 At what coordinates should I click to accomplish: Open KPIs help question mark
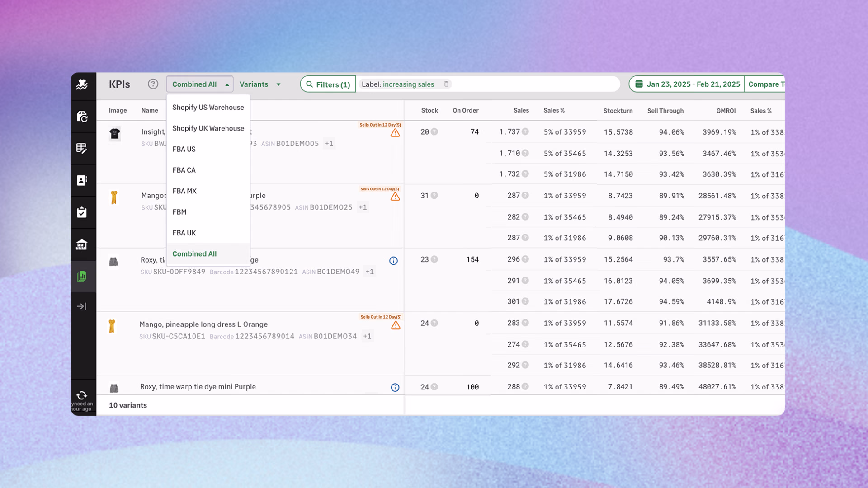tap(153, 84)
